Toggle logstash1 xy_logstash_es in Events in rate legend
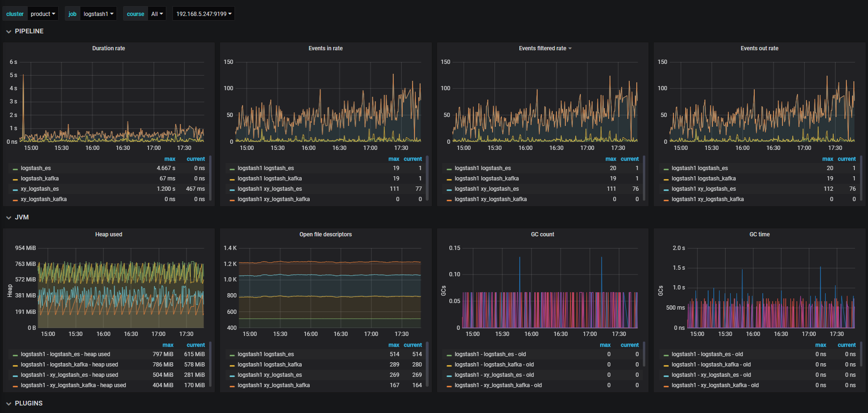The width and height of the screenshot is (868, 413). [270, 189]
